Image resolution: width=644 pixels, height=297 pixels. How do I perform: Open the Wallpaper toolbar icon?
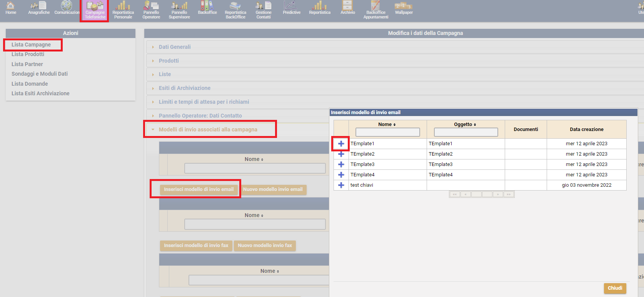tap(404, 8)
